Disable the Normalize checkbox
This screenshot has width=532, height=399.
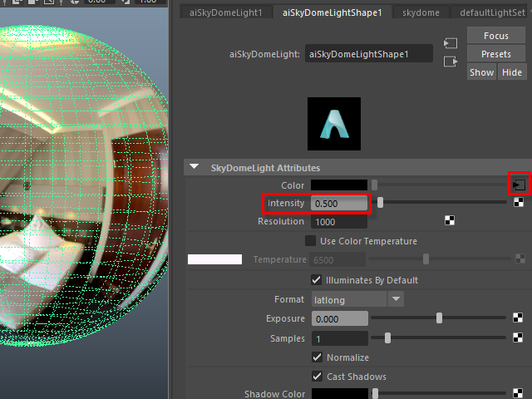tap(317, 357)
